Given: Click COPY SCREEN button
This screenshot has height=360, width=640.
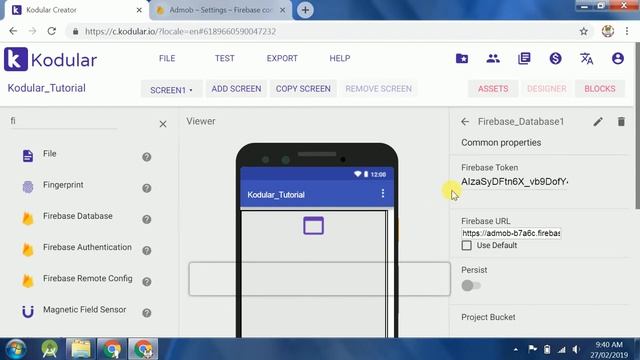Looking at the screenshot, I should (303, 89).
